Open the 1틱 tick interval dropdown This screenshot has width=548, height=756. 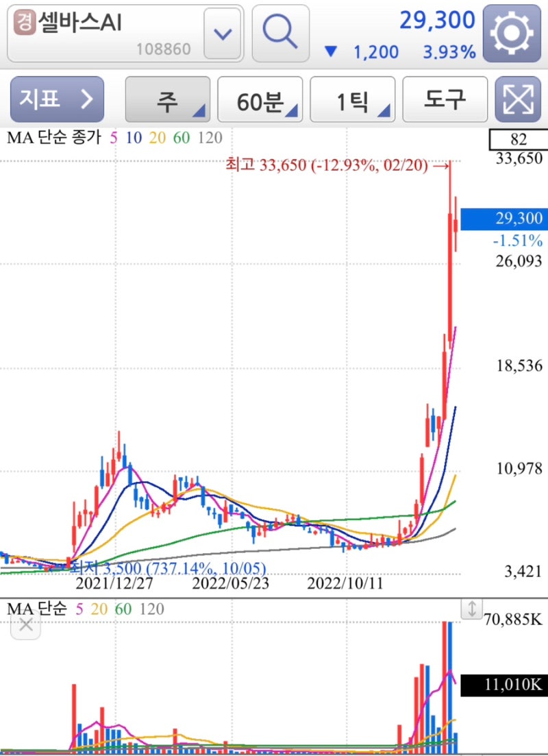click(353, 99)
